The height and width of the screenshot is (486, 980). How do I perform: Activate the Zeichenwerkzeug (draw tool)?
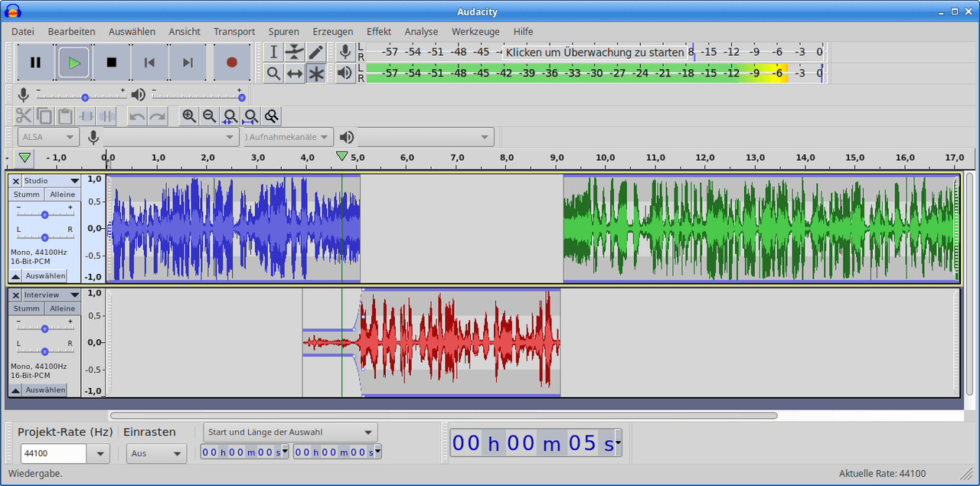(x=315, y=51)
